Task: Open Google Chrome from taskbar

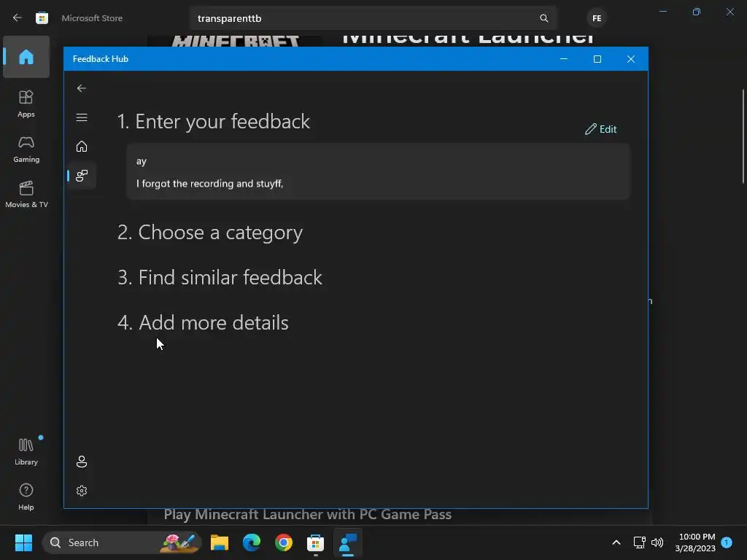Action: pyautogui.click(x=284, y=542)
